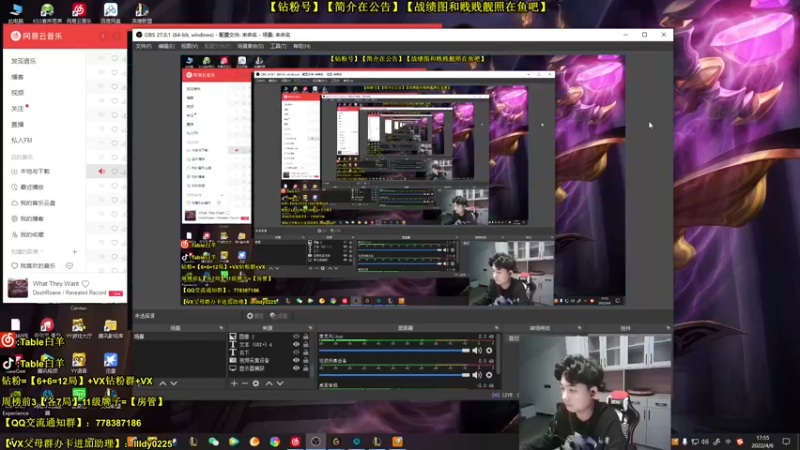Adjust volume slider of video capture channel

(394, 375)
